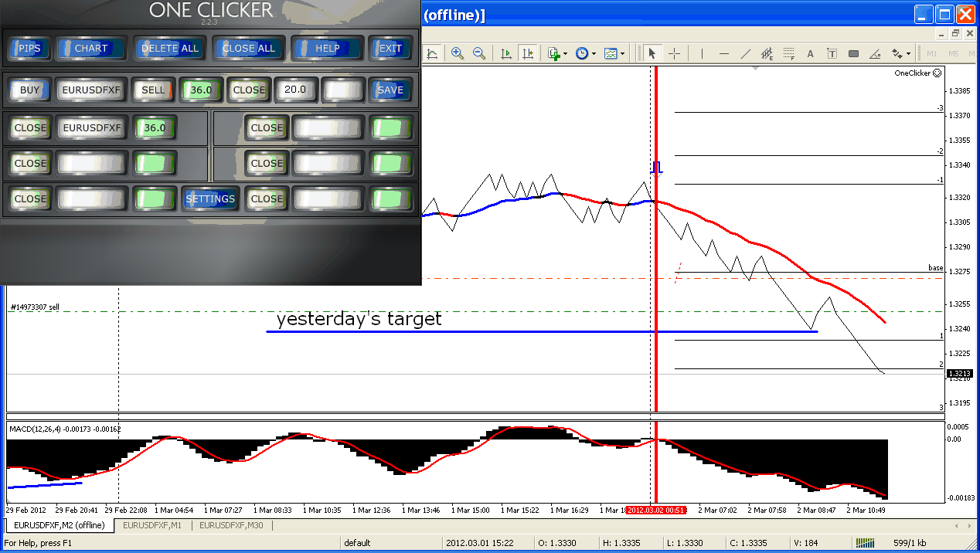The width and height of the screenshot is (980, 553).
Task: Toggle the chart shift icon
Action: pyautogui.click(x=528, y=53)
